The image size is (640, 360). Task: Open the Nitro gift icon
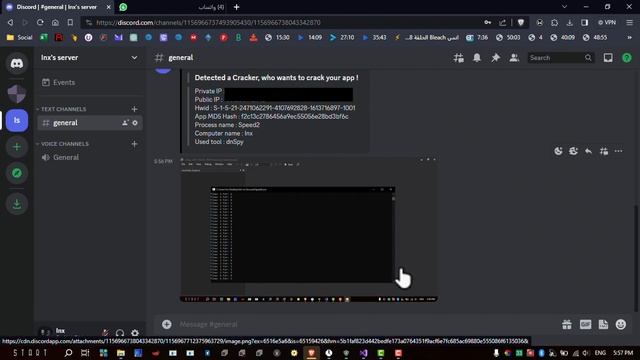pos(567,324)
